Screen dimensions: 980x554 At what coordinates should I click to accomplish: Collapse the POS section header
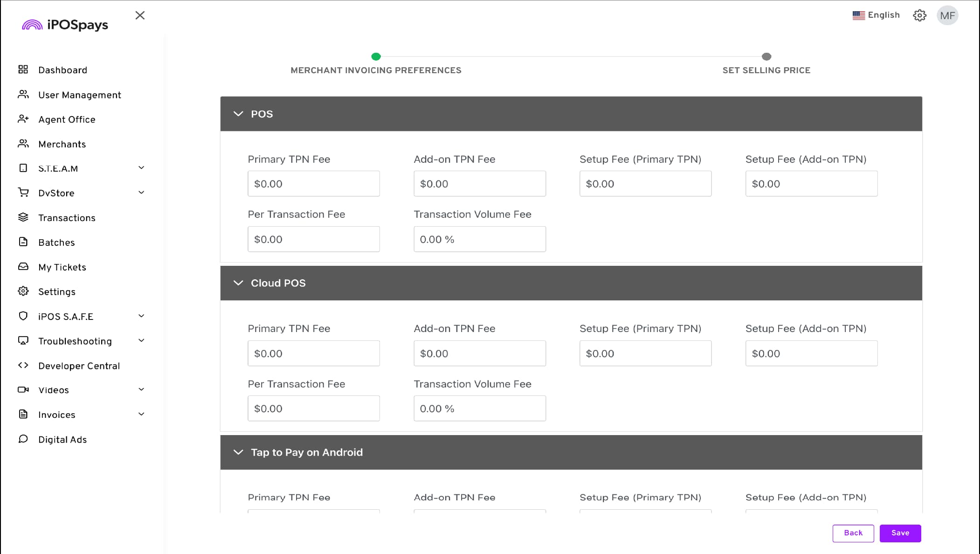pyautogui.click(x=238, y=114)
